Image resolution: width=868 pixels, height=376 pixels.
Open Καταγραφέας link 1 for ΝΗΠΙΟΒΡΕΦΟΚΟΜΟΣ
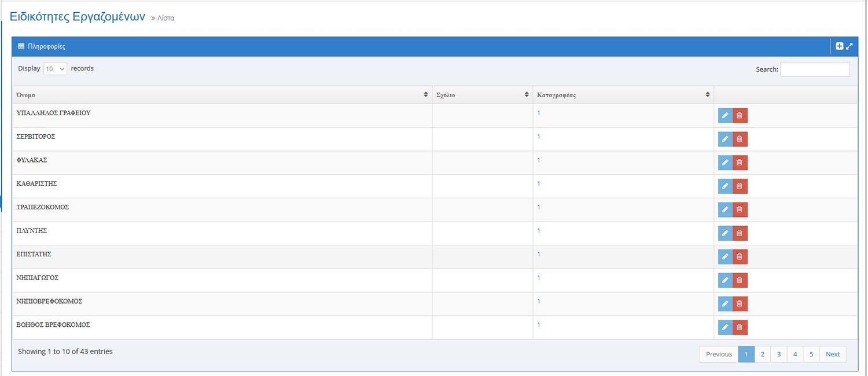click(x=539, y=301)
